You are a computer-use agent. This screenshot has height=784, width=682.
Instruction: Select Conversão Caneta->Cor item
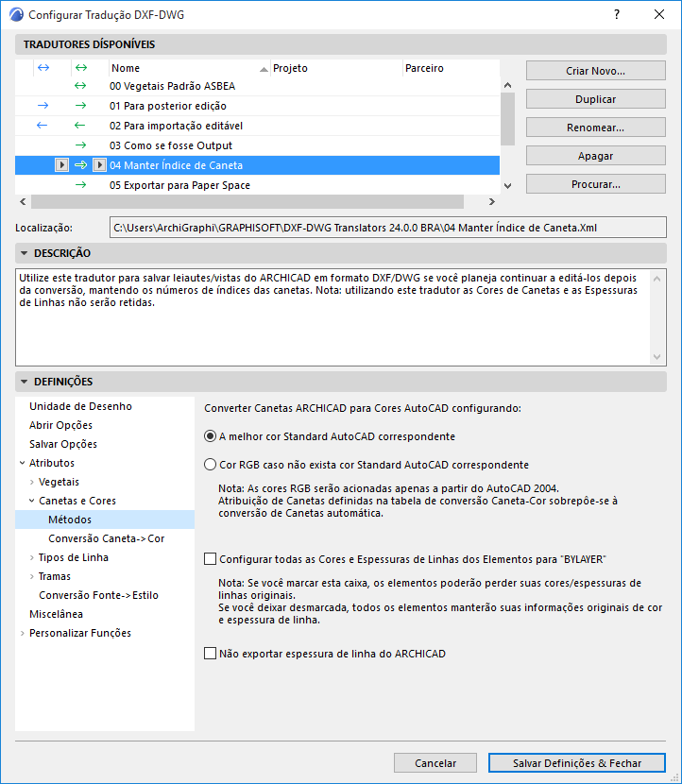106,538
